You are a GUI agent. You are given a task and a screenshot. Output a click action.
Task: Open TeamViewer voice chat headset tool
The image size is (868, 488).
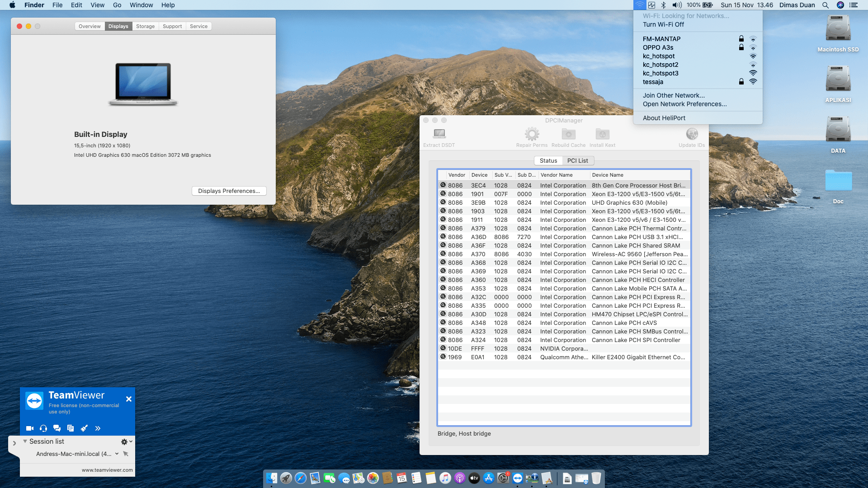coord(43,428)
